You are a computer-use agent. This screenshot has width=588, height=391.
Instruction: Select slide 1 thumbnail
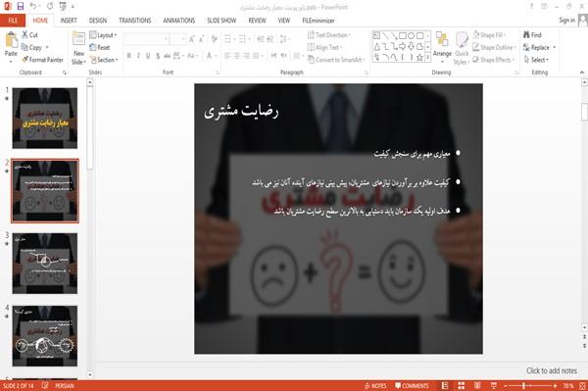[x=45, y=119]
